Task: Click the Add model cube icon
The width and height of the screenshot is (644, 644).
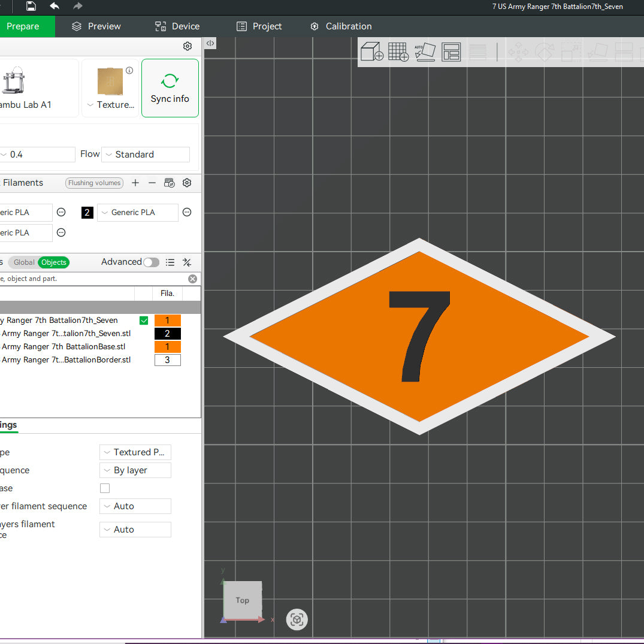Action: [371, 52]
